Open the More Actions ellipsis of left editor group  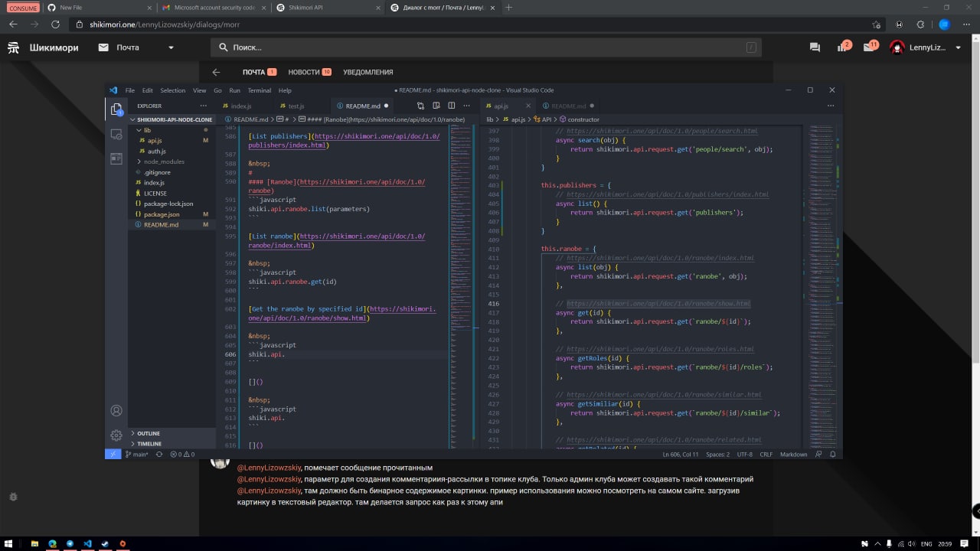(x=467, y=106)
